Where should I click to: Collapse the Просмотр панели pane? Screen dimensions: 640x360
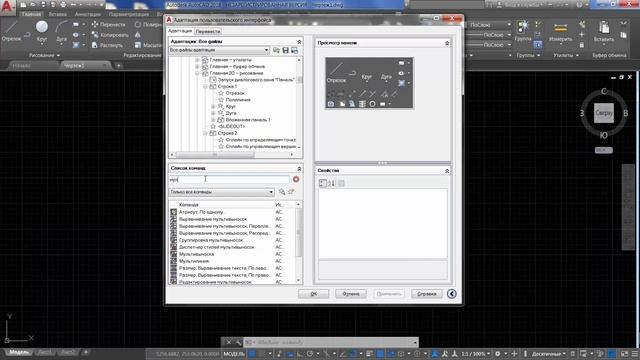pos(447,43)
